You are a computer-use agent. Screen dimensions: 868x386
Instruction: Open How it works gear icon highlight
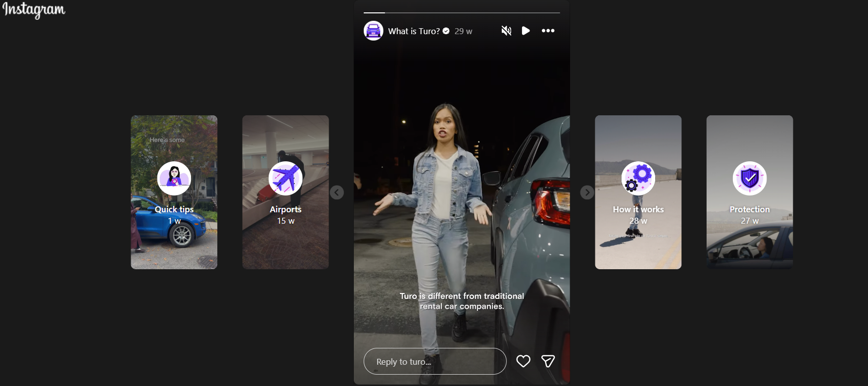638,178
